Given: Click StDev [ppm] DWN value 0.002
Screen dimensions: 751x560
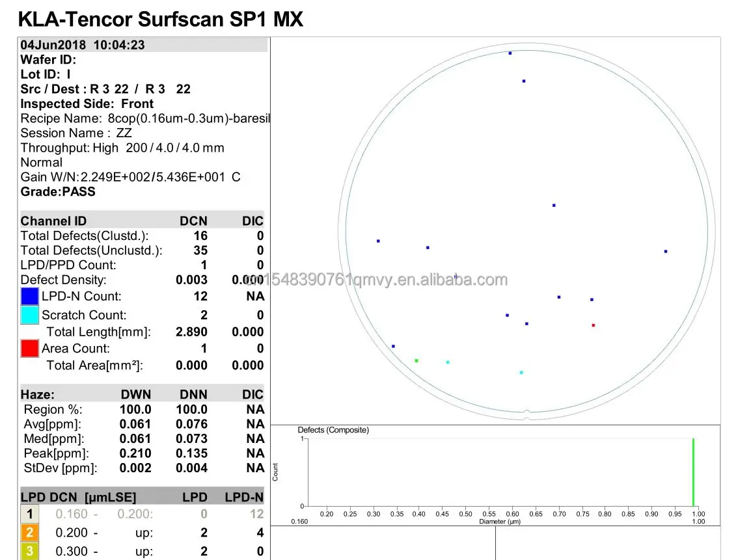Looking at the screenshot, I should [135, 468].
